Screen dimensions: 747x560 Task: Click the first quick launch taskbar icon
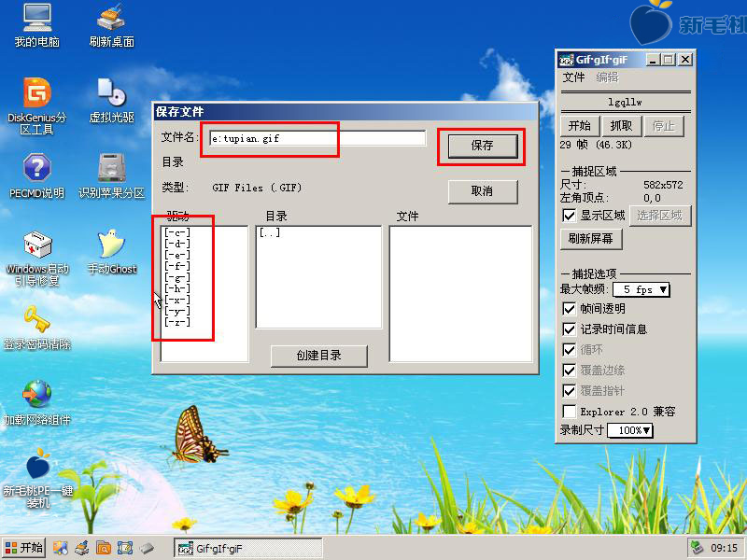[60, 548]
